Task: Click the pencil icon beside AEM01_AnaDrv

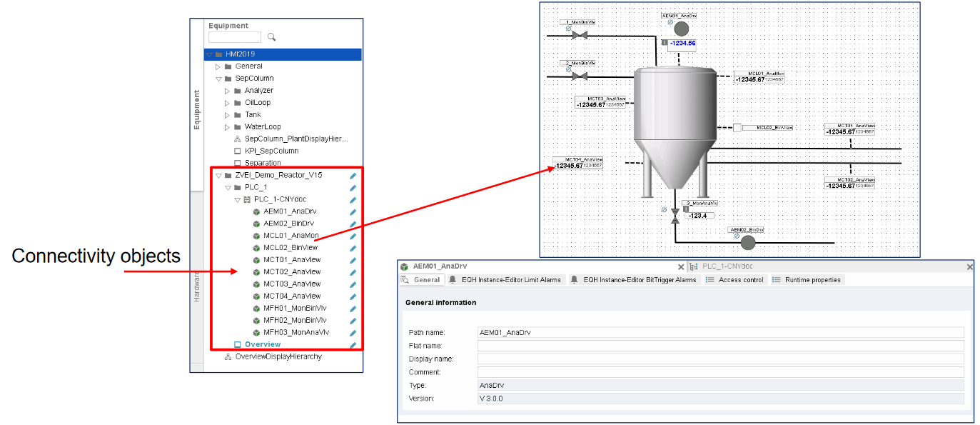Action: click(353, 211)
